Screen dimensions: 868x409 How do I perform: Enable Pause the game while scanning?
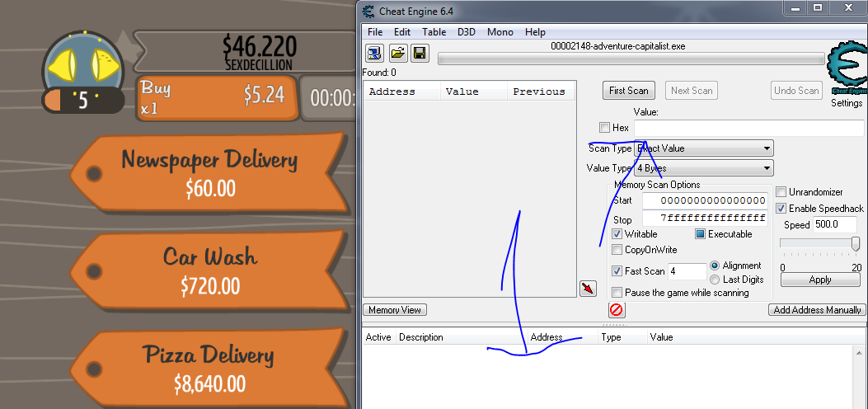(x=617, y=292)
